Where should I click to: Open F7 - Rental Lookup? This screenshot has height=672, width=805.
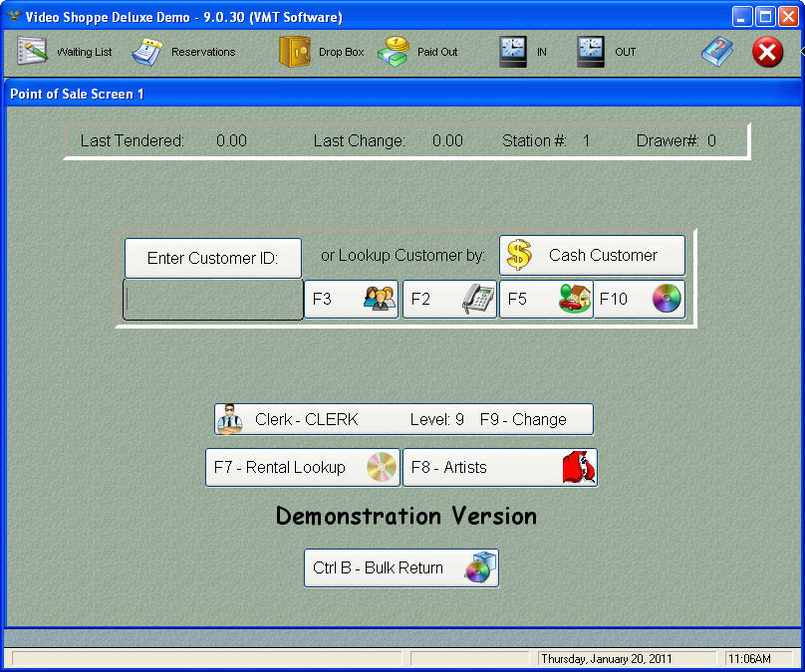pos(302,467)
